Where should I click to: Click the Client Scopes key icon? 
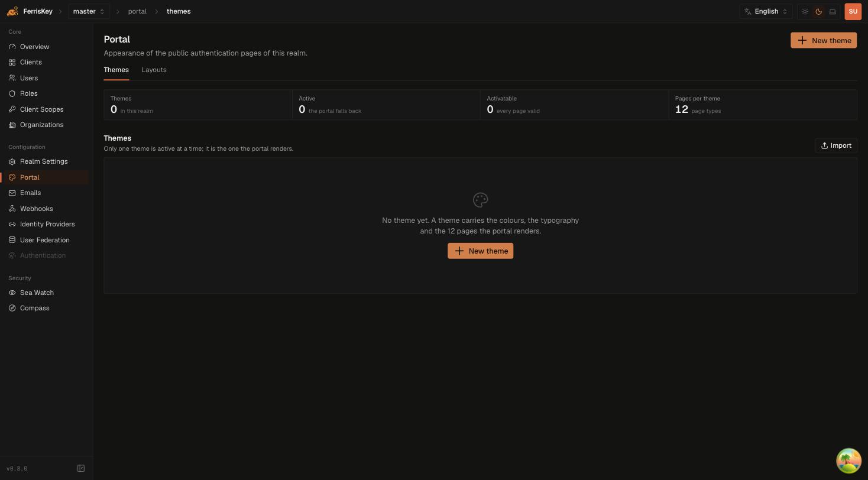click(12, 109)
